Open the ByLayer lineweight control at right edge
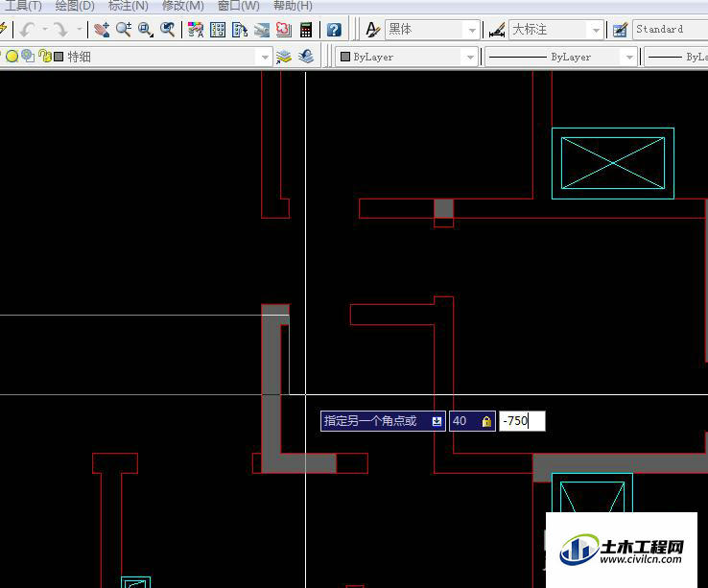708x588 pixels. 676,57
